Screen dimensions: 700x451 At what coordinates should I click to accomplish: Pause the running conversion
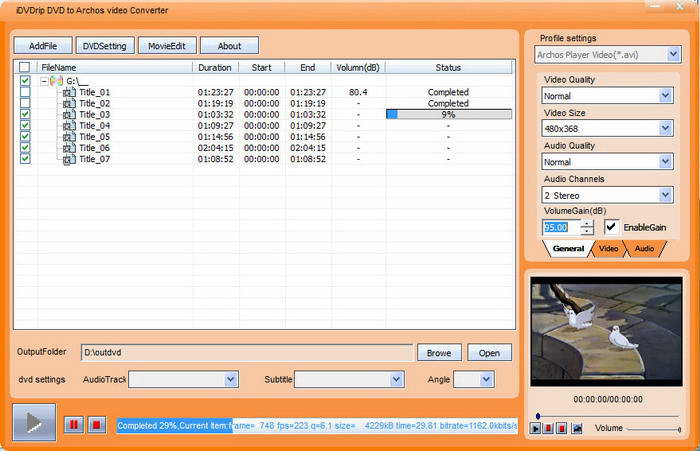[73, 425]
